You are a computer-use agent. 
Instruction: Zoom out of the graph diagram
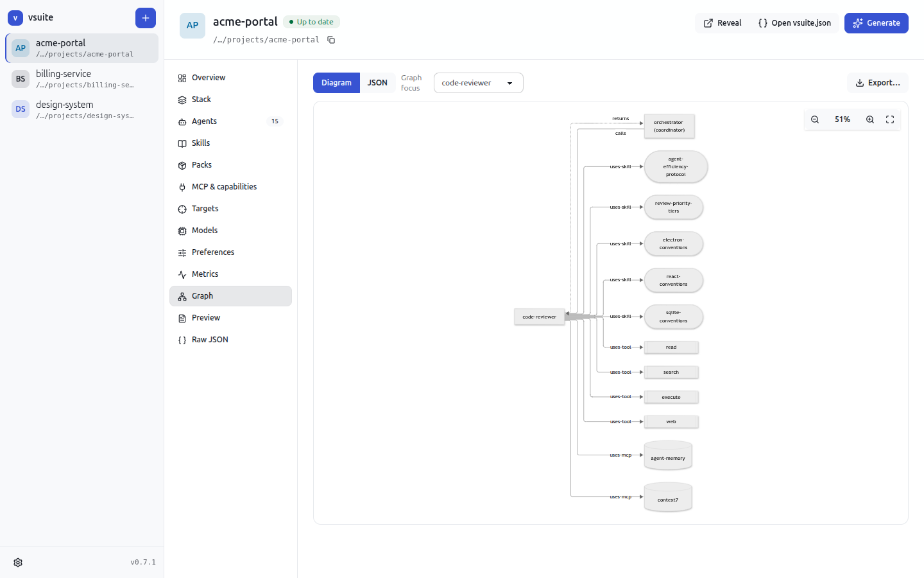[x=815, y=119]
